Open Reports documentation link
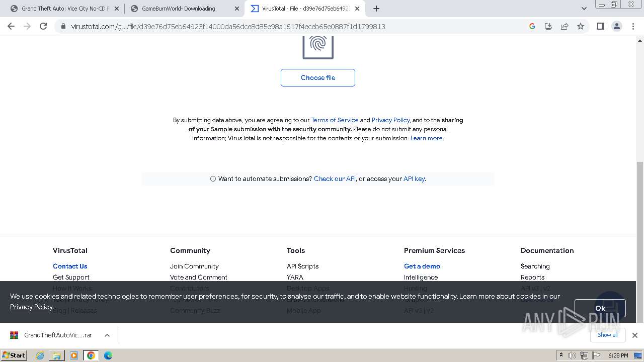Image resolution: width=644 pixels, height=362 pixels. click(532, 277)
